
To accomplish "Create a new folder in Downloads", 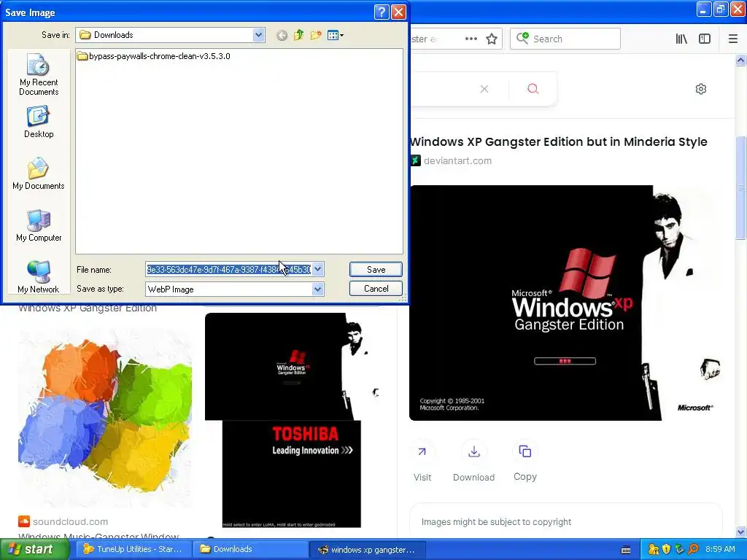I will 315,35.
